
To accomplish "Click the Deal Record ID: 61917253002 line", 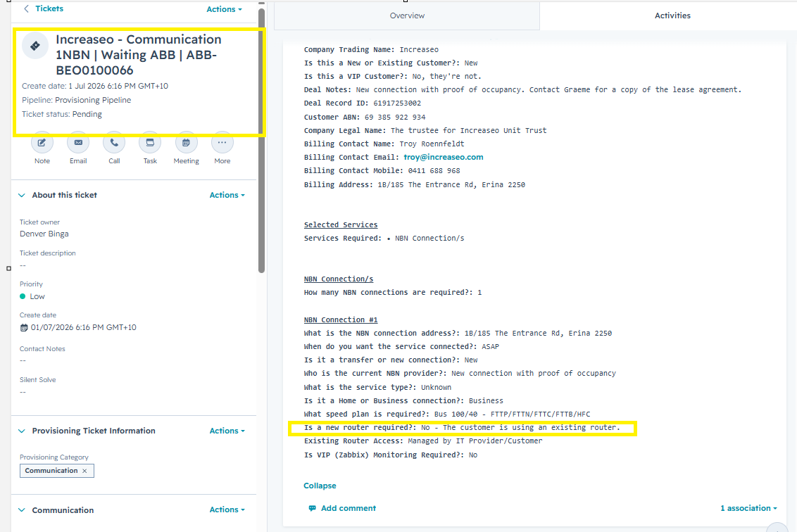I will click(x=363, y=103).
